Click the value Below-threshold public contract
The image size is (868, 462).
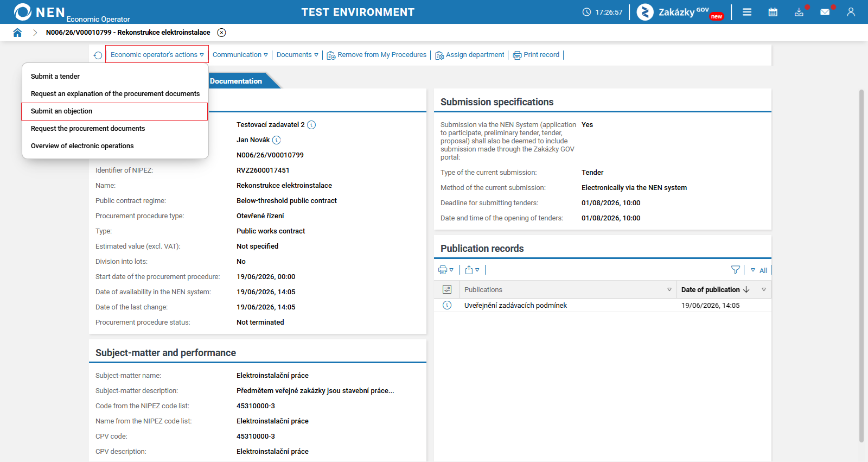tap(286, 201)
